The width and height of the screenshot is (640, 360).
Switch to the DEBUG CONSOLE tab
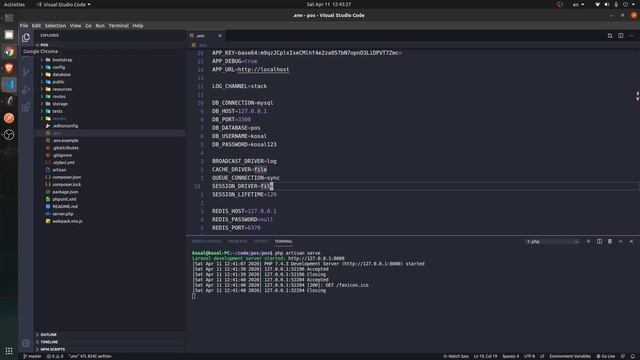coord(207,242)
